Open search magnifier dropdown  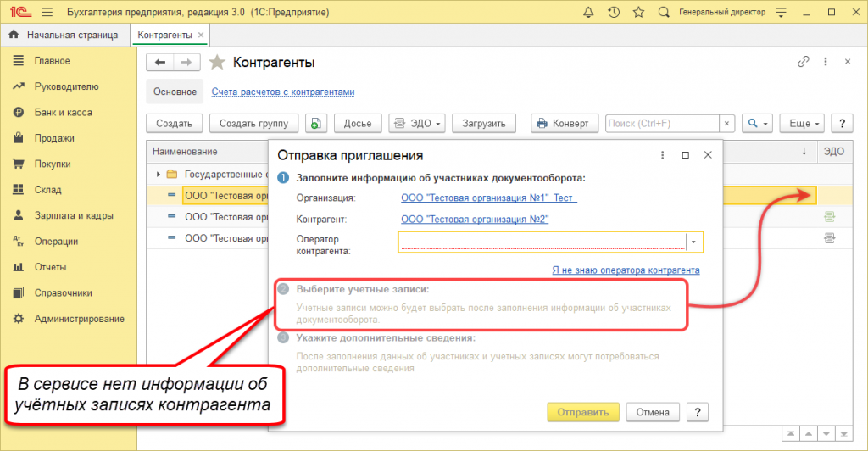tap(757, 124)
